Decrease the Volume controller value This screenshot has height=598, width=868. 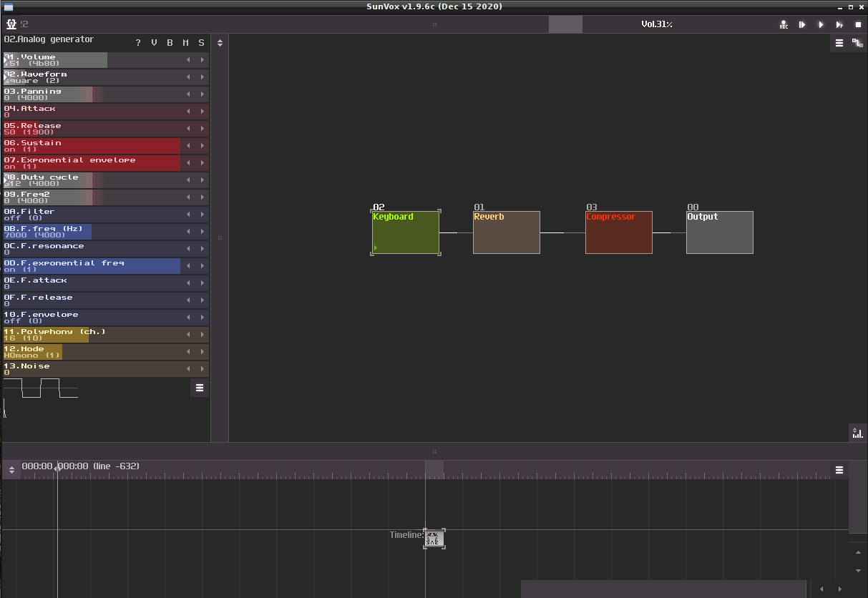tap(188, 60)
